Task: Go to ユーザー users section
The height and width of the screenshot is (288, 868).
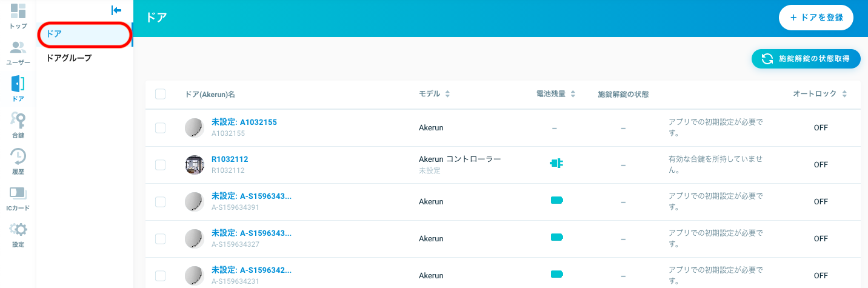Action: [x=18, y=53]
